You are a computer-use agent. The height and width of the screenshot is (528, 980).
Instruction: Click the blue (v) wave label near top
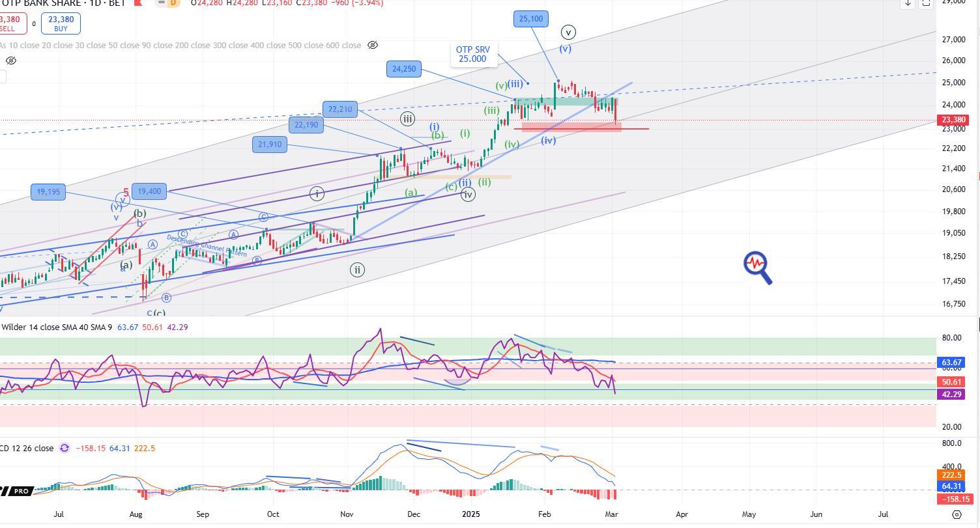pos(565,49)
